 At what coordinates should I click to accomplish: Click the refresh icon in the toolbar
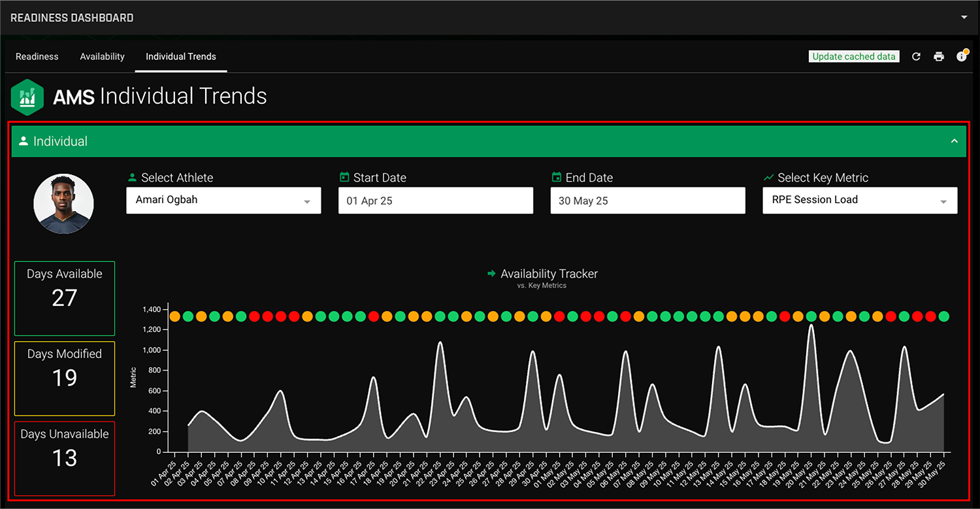(x=916, y=56)
